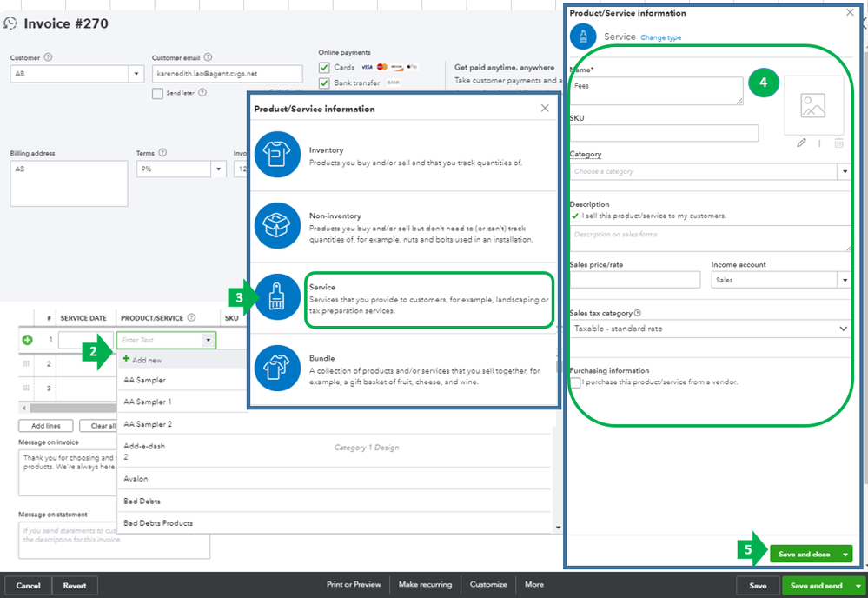Viewport: 868px width, 598px height.
Task: Click the product image placeholder
Action: 813,105
